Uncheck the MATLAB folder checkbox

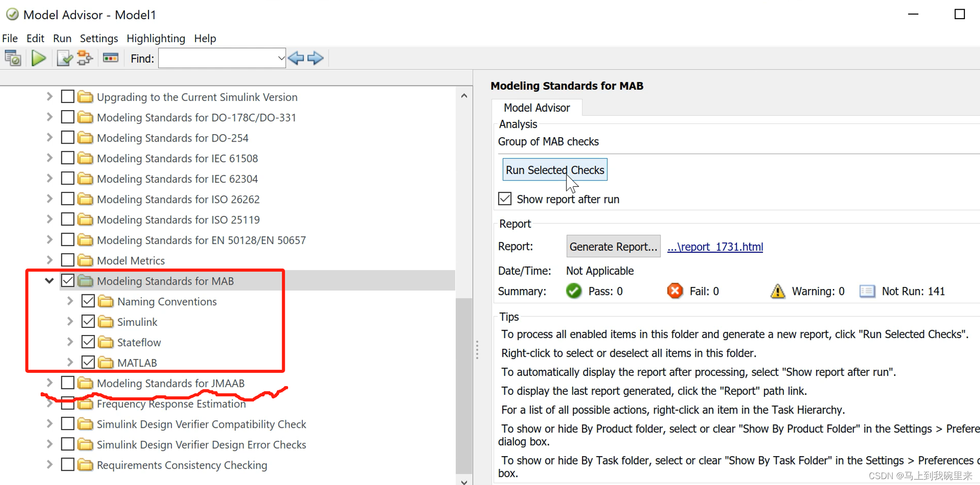point(88,363)
